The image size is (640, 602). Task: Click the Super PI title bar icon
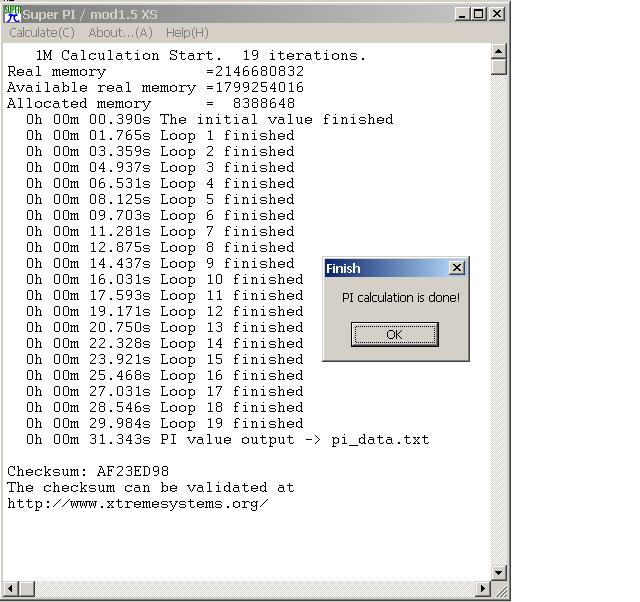pos(12,14)
